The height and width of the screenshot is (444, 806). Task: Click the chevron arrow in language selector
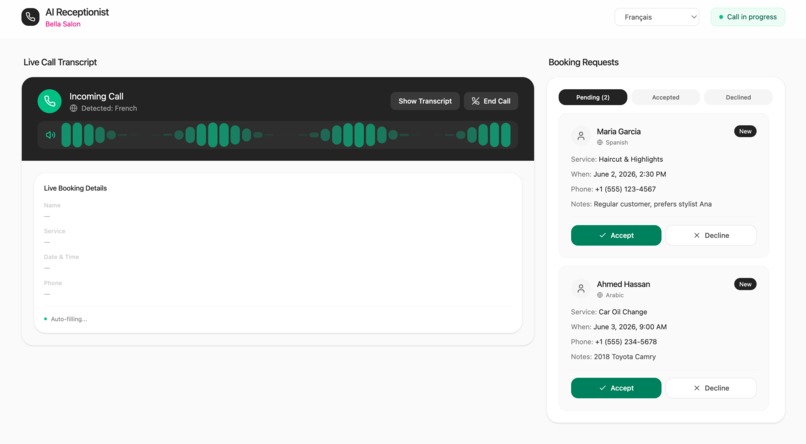[x=693, y=17]
